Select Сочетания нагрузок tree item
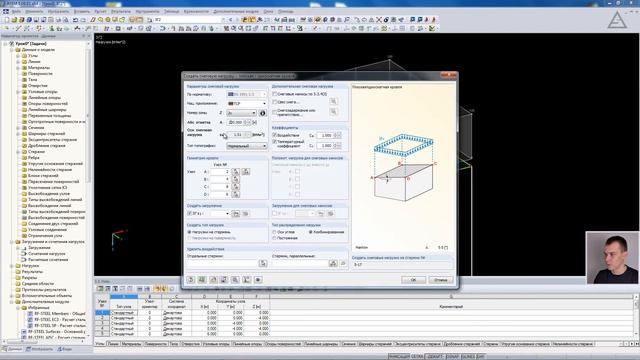Viewport: 640px width, 360px height. click(x=47, y=253)
